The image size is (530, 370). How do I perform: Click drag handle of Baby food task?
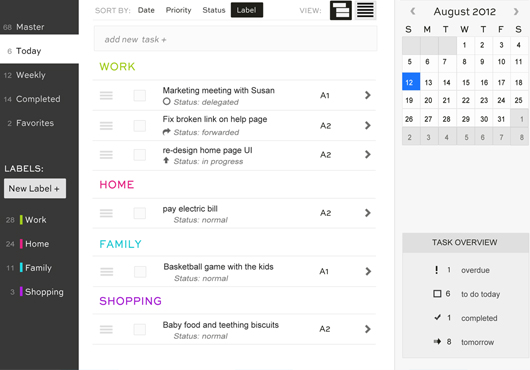click(106, 329)
